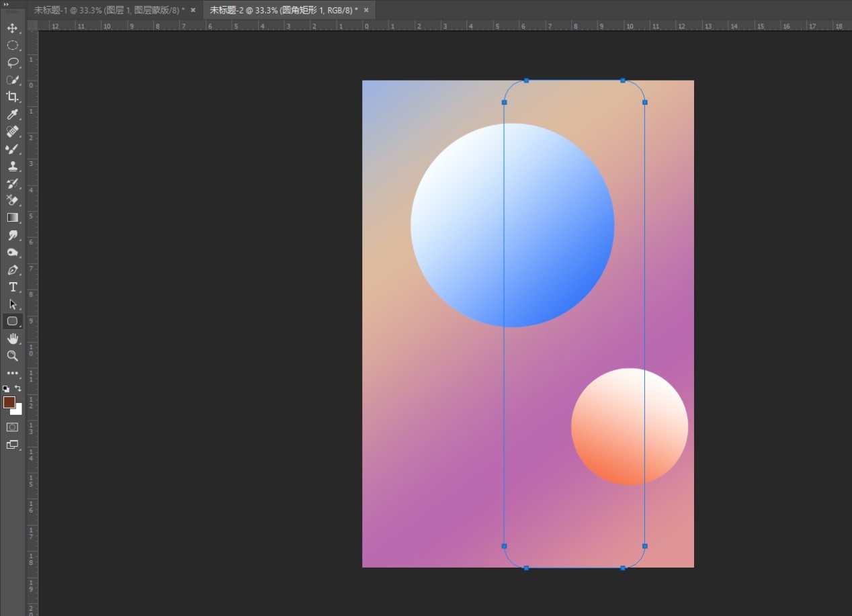Viewport: 852px width, 616px height.
Task: Select the Lasso tool
Action: (x=12, y=62)
